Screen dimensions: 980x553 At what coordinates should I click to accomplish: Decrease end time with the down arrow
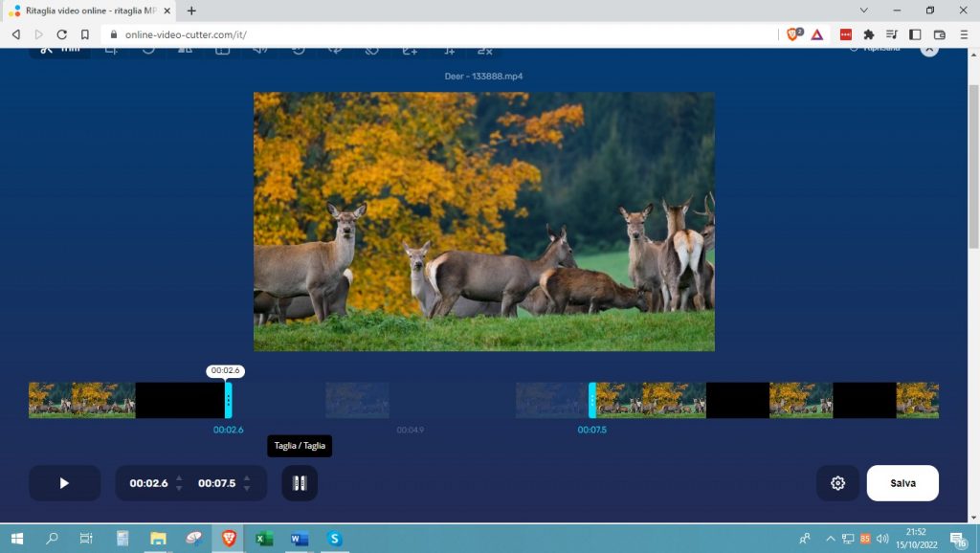click(x=247, y=489)
